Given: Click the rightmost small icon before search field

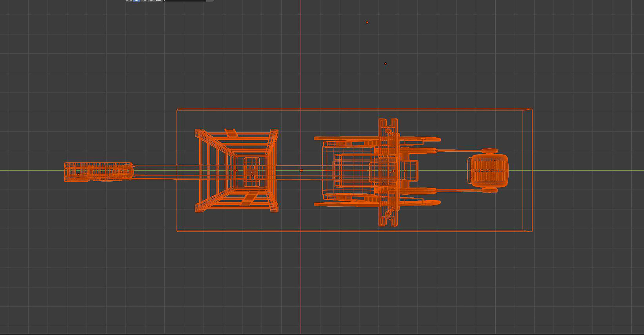Looking at the screenshot, I should 158,1.
